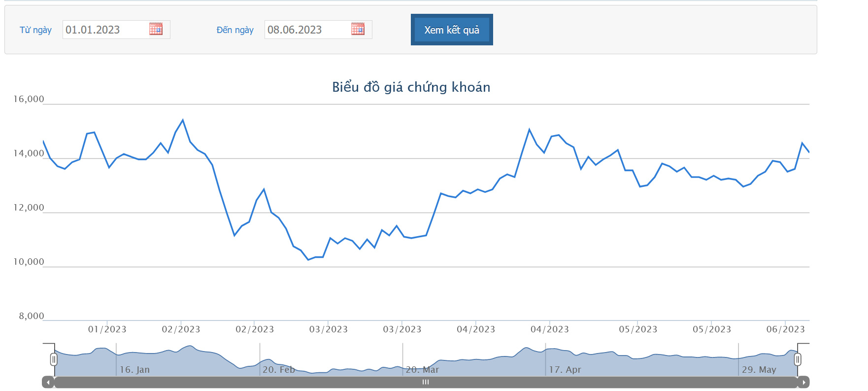Click the left navigator range handle

(x=54, y=359)
